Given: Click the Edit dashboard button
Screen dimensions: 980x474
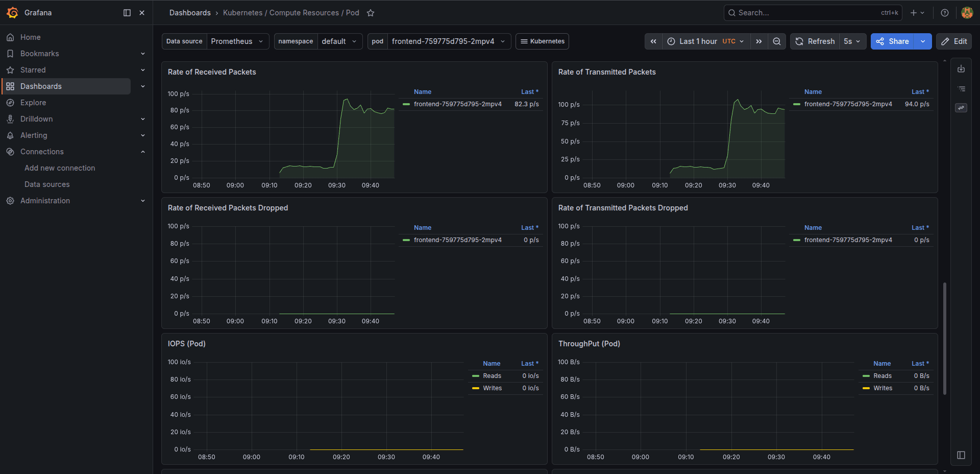Looking at the screenshot, I should [954, 41].
